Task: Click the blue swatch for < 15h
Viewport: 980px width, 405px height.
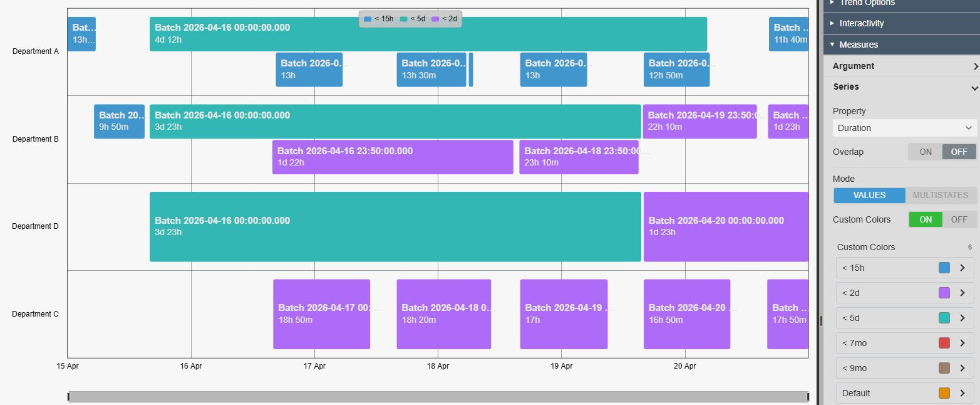Action: coord(944,268)
